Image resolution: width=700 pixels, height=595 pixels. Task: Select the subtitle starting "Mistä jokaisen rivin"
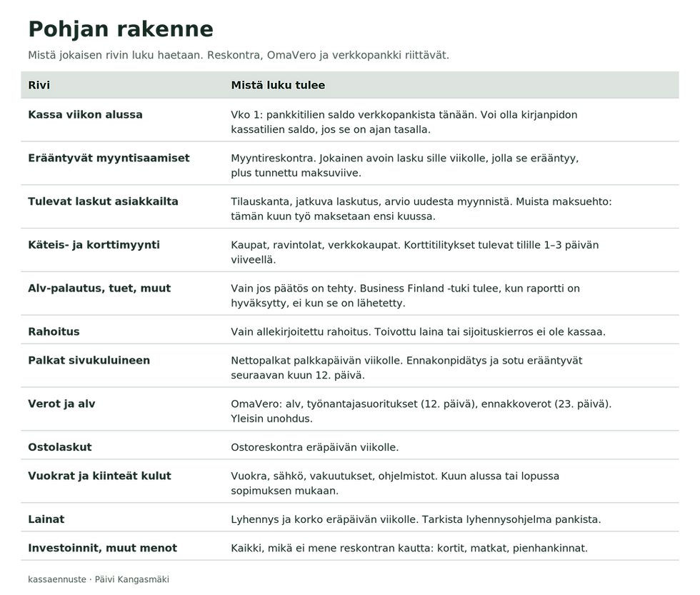239,55
